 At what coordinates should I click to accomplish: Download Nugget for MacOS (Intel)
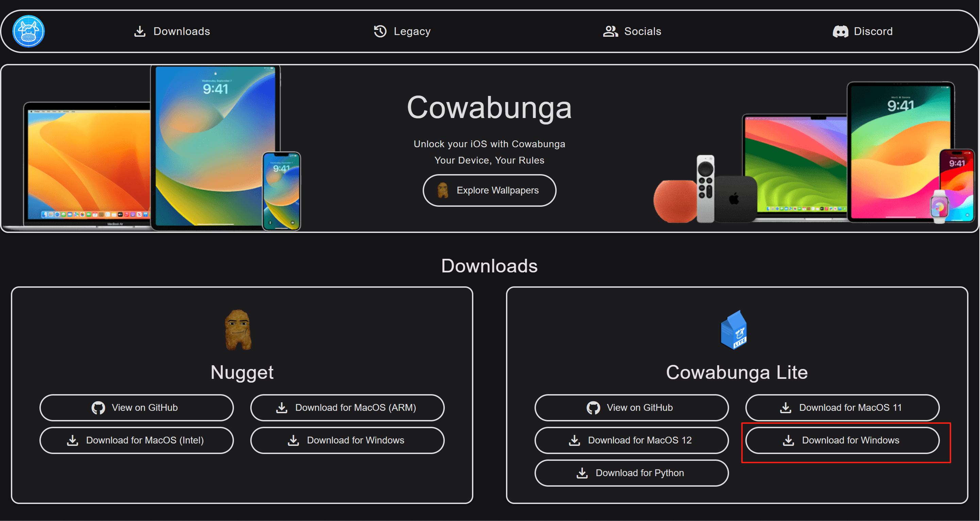pyautogui.click(x=137, y=440)
